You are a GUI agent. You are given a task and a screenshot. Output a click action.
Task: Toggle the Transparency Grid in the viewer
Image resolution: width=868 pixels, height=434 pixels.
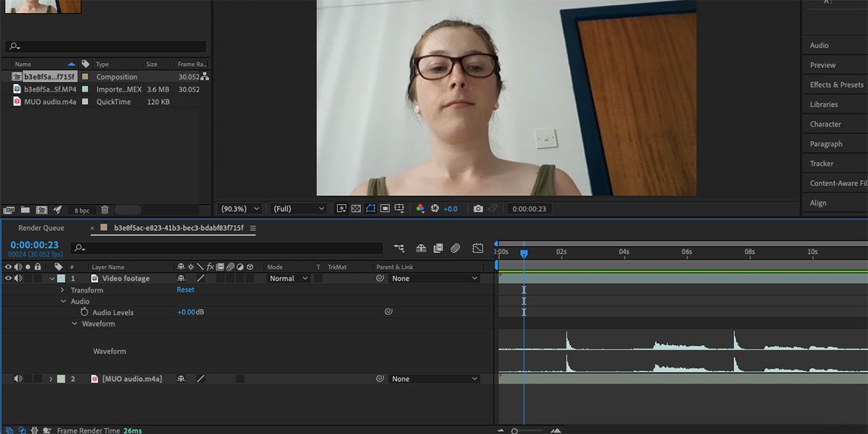click(356, 208)
